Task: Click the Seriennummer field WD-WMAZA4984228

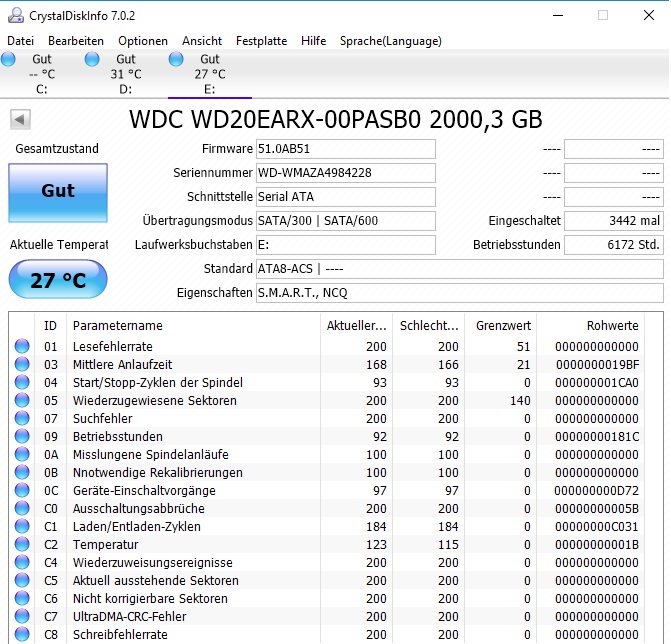Action: 346,173
